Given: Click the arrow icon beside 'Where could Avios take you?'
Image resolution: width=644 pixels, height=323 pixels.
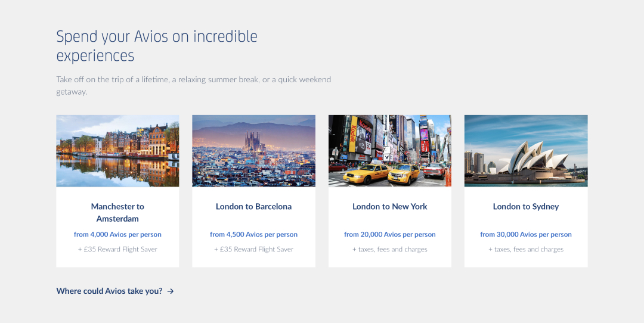Looking at the screenshot, I should (171, 291).
